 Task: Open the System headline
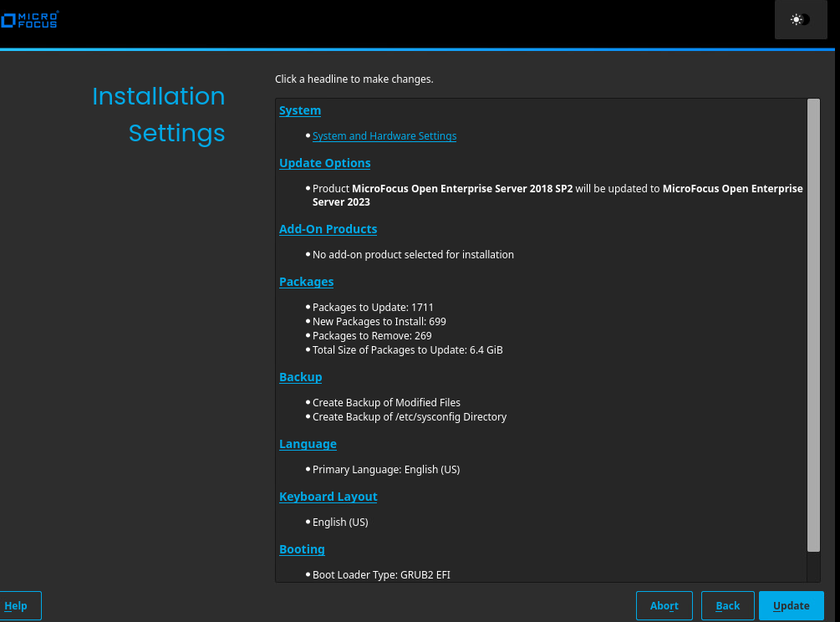[300, 110]
